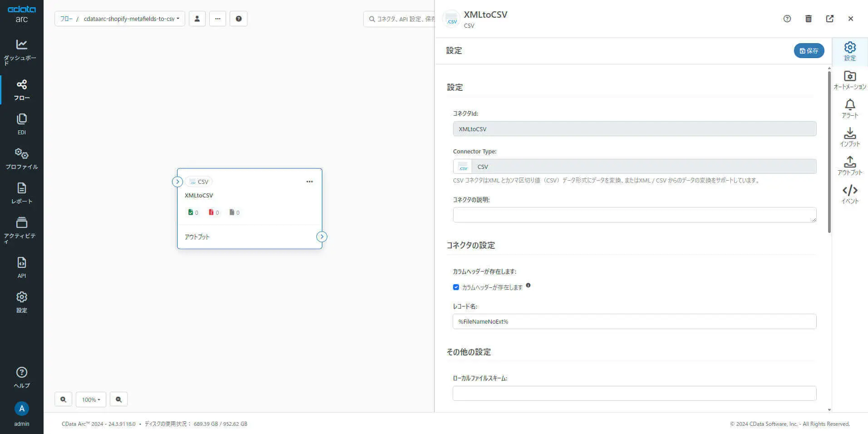Open the ヘルプ help menu
This screenshot has height=434, width=868.
coord(21,377)
